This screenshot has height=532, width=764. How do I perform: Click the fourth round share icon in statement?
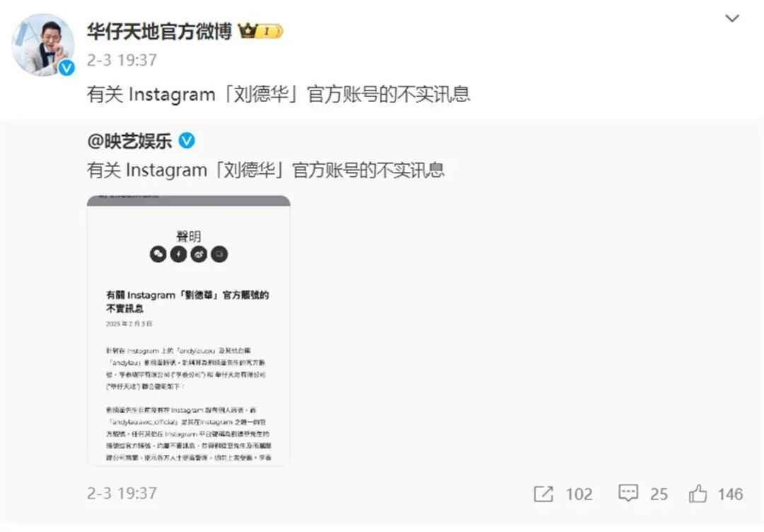pyautogui.click(x=219, y=254)
